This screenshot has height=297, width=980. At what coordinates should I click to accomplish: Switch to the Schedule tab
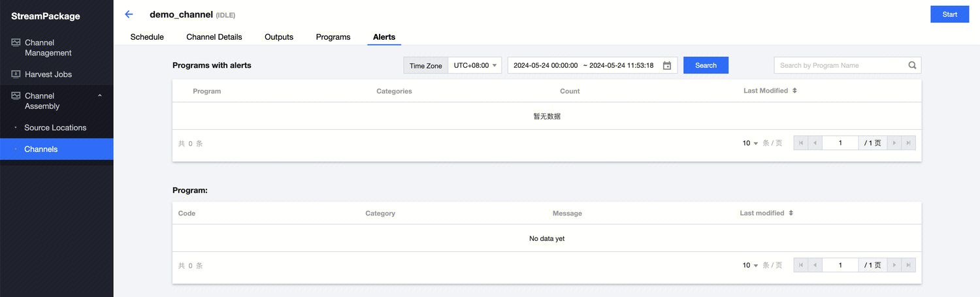point(147,37)
